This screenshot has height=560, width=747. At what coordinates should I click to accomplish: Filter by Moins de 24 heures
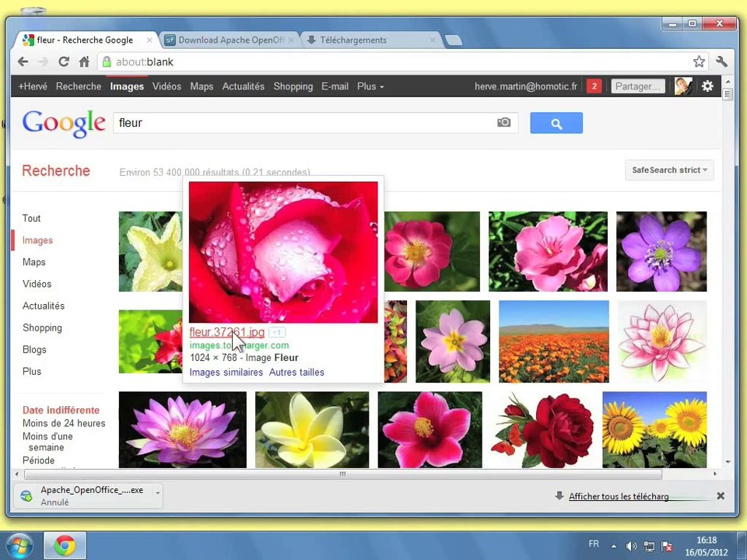[x=64, y=423]
